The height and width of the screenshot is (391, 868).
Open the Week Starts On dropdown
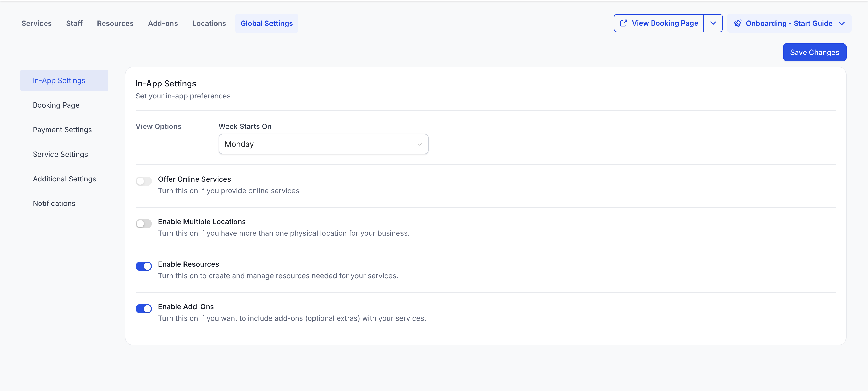[323, 144]
